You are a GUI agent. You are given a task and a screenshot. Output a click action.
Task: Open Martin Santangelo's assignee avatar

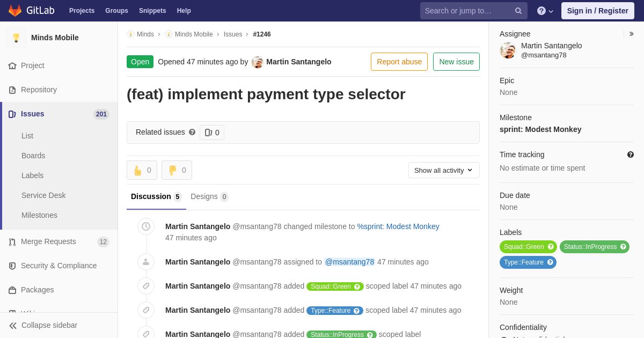pos(508,50)
